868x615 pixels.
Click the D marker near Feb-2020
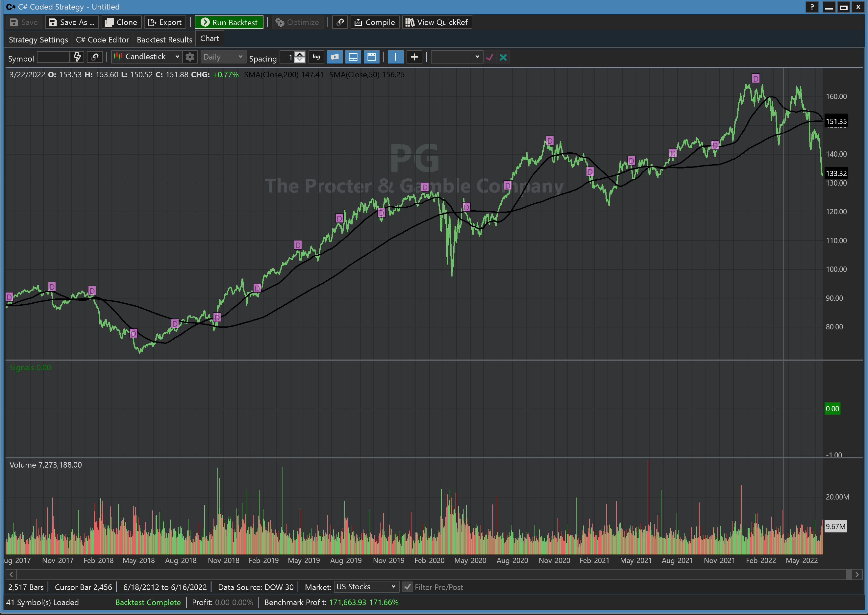425,187
